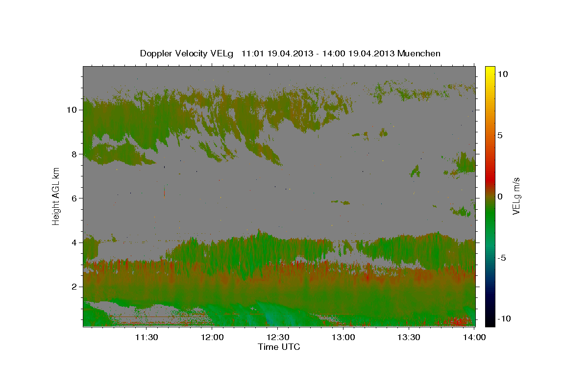The width and height of the screenshot is (588, 392).
Task: Click the colorbar value 0 label
Action: [x=500, y=196]
